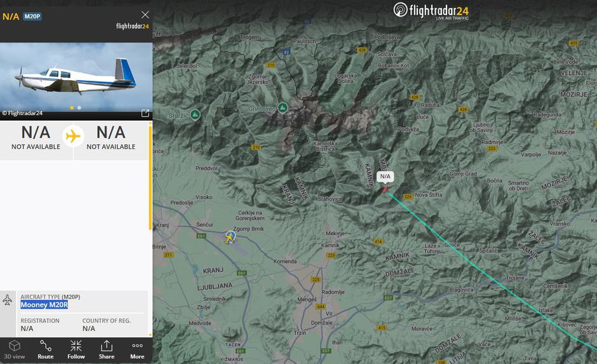Click the Mengeš label on map

click(x=307, y=299)
